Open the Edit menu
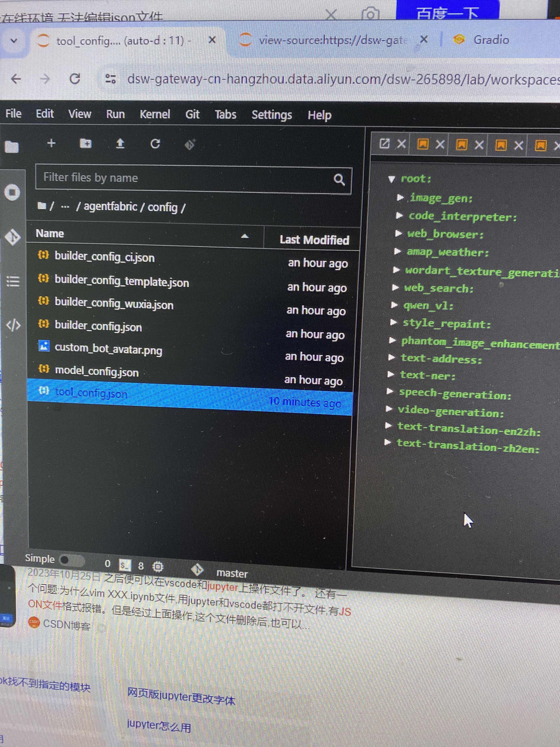Viewport: 560px width, 747px height. (x=45, y=113)
